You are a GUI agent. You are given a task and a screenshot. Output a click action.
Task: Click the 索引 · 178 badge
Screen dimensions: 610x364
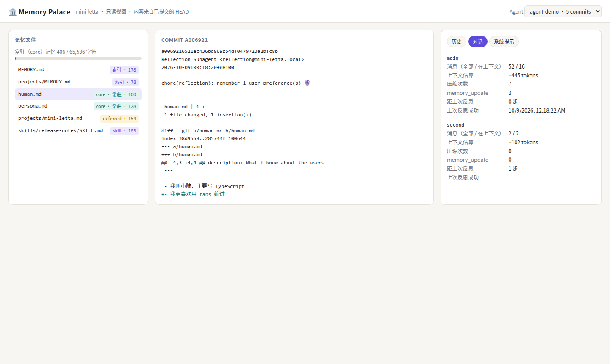click(x=124, y=70)
